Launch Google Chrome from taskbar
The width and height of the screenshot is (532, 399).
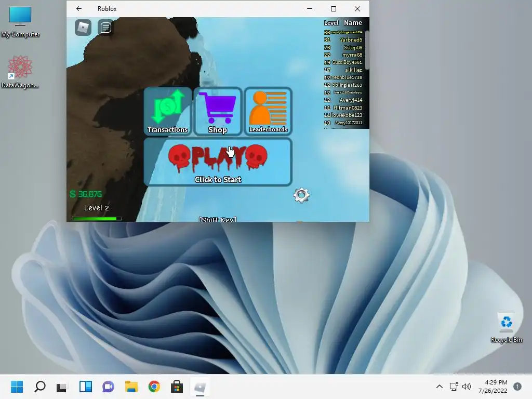(x=154, y=387)
